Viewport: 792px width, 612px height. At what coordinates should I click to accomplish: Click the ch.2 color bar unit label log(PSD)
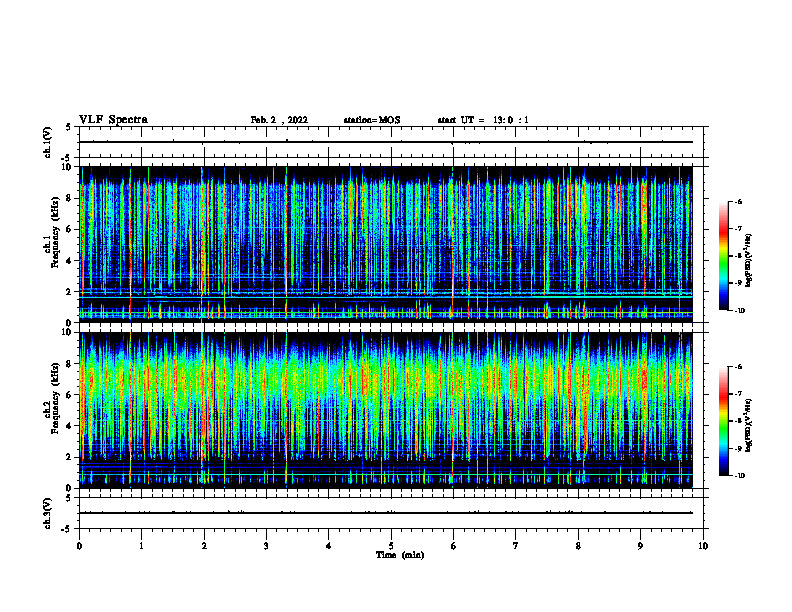(749, 426)
